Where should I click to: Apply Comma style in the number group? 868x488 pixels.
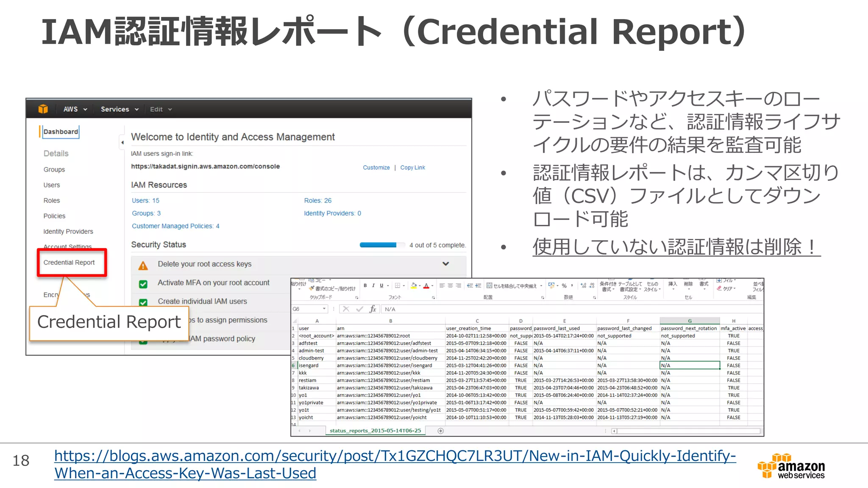[572, 286]
